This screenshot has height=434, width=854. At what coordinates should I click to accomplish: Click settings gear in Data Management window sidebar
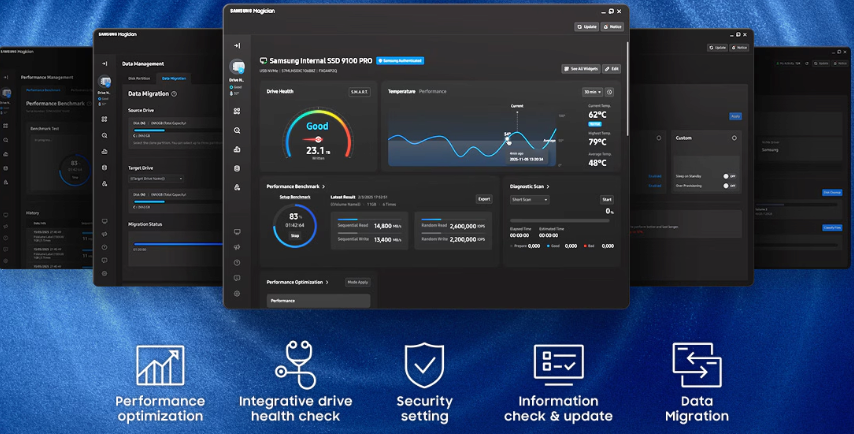[105, 273]
